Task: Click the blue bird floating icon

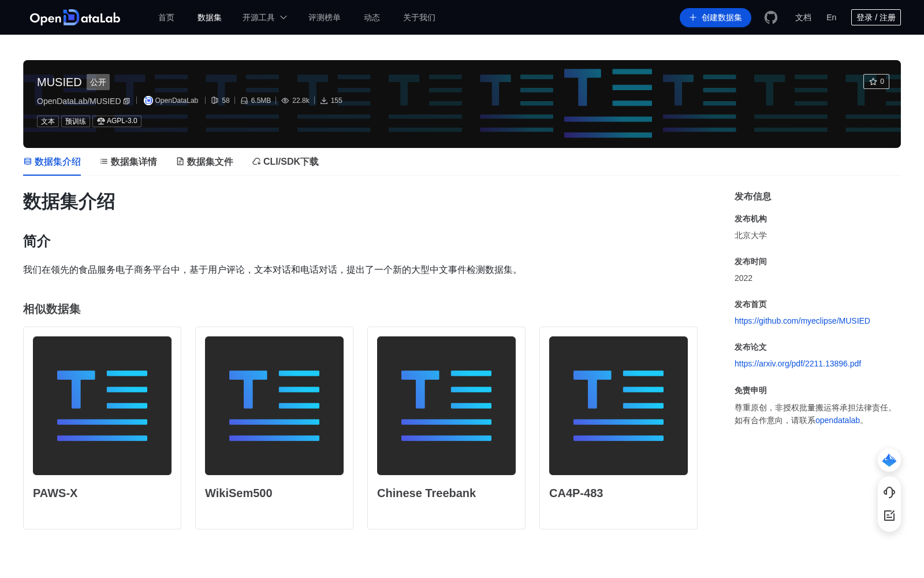Action: [x=889, y=460]
